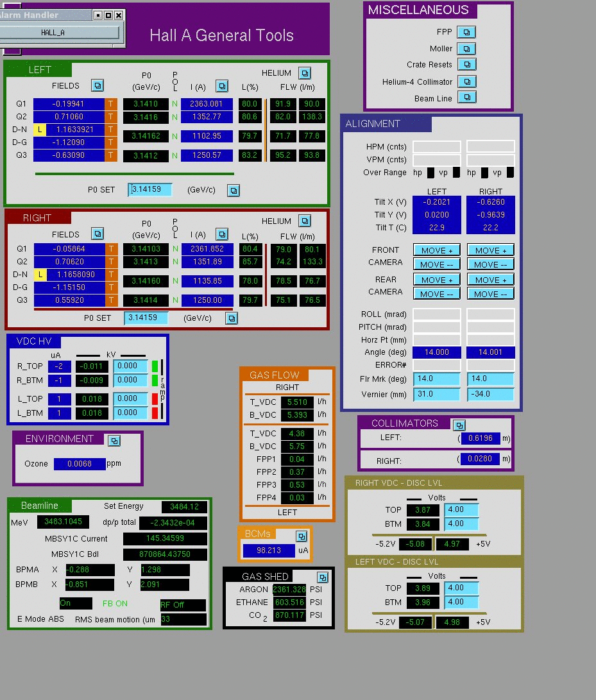The height and width of the screenshot is (700, 596).
Task: Move RIGHT rear camera MOVE --
Action: click(x=491, y=294)
